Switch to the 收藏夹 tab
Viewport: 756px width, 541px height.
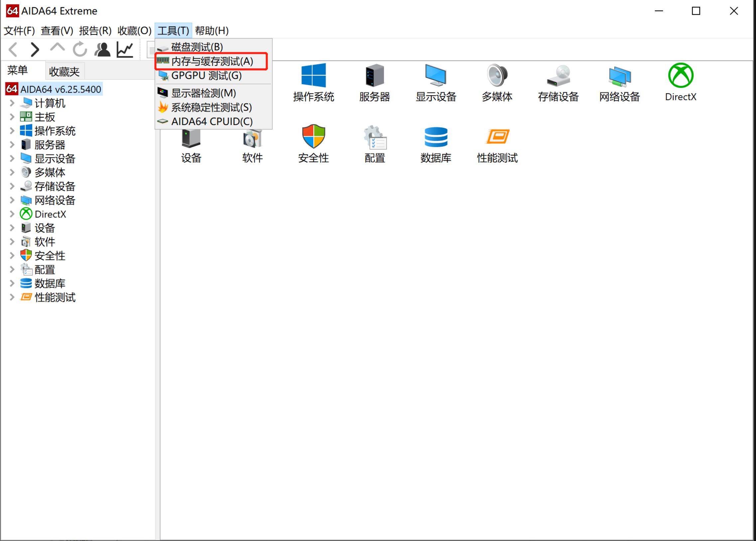point(64,71)
